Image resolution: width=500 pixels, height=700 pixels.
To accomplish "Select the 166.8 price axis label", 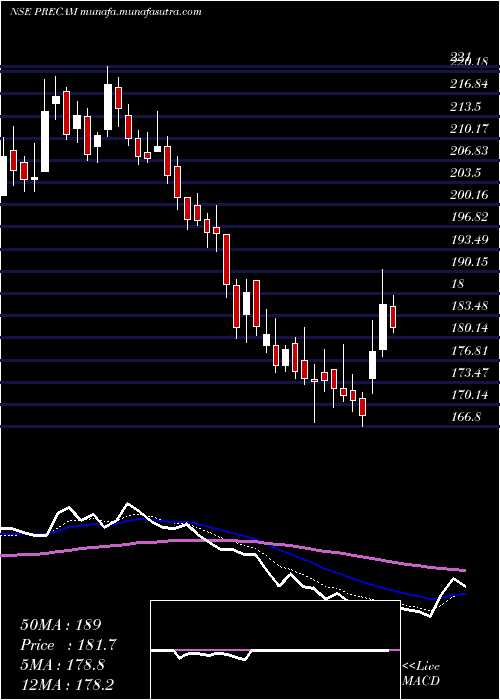I will coord(466,417).
